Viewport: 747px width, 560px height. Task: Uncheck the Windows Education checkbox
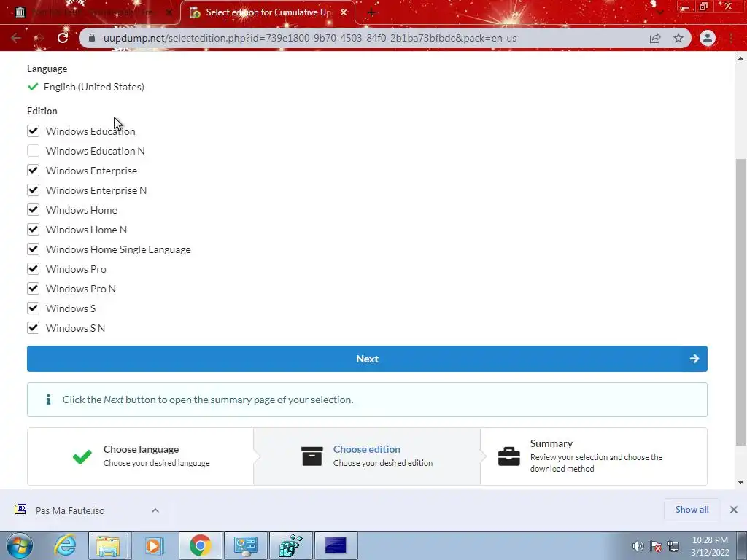coord(33,131)
